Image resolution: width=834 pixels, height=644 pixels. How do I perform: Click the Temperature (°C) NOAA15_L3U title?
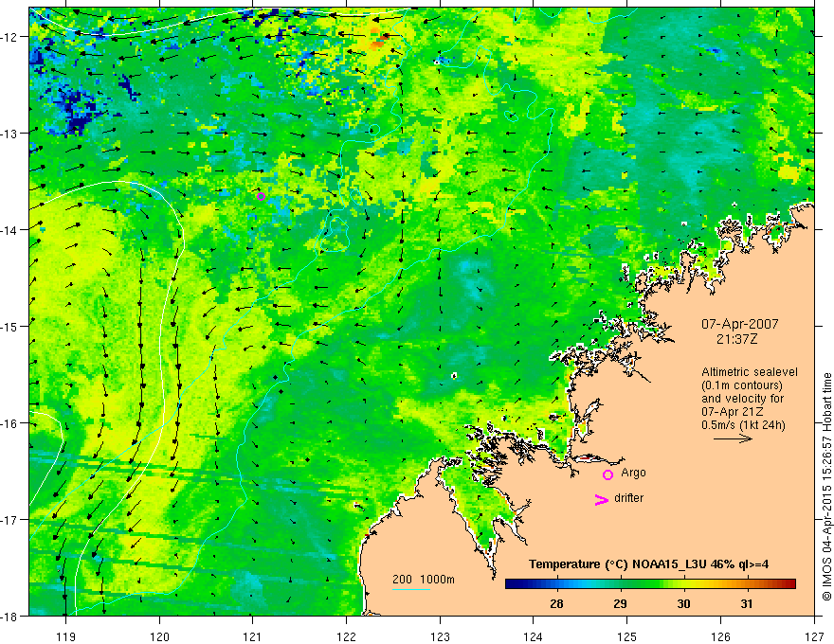pyautogui.click(x=648, y=564)
